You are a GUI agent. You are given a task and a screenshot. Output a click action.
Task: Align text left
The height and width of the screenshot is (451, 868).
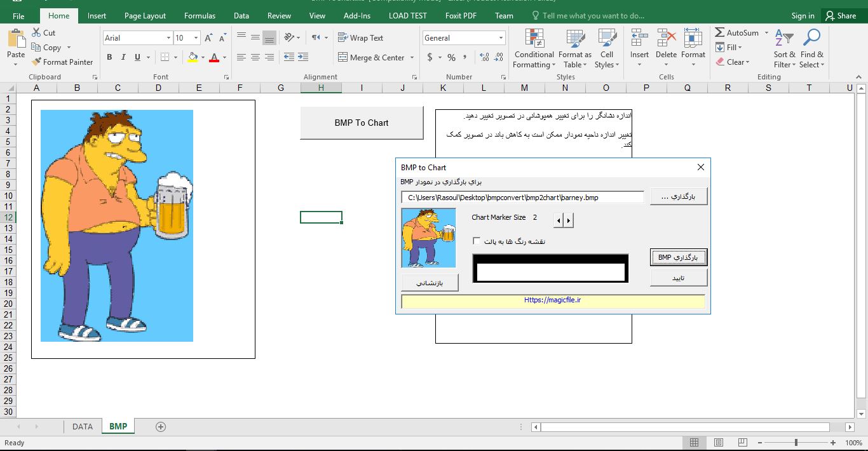pos(241,57)
